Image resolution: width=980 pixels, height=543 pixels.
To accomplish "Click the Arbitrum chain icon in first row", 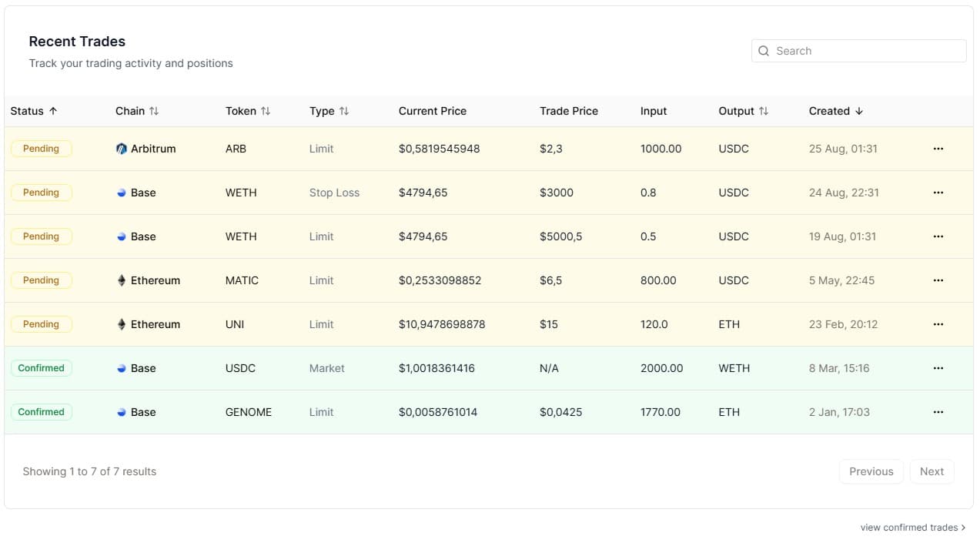I will tap(121, 149).
